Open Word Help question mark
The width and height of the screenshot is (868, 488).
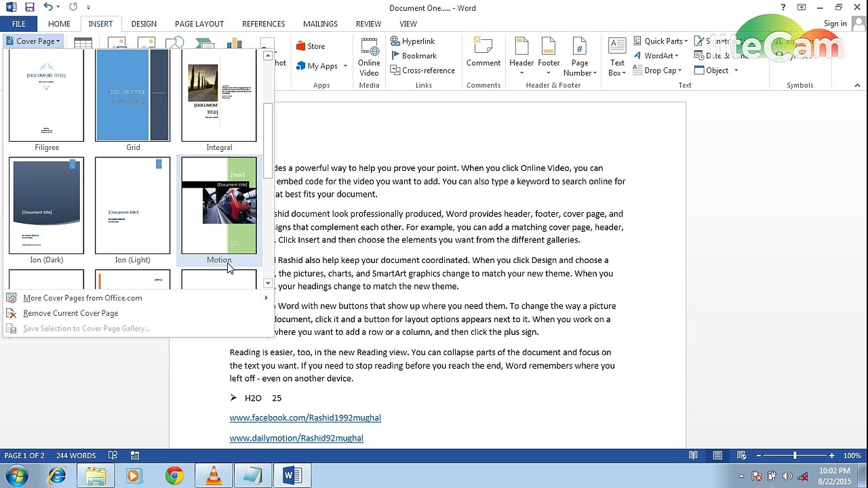(783, 7)
